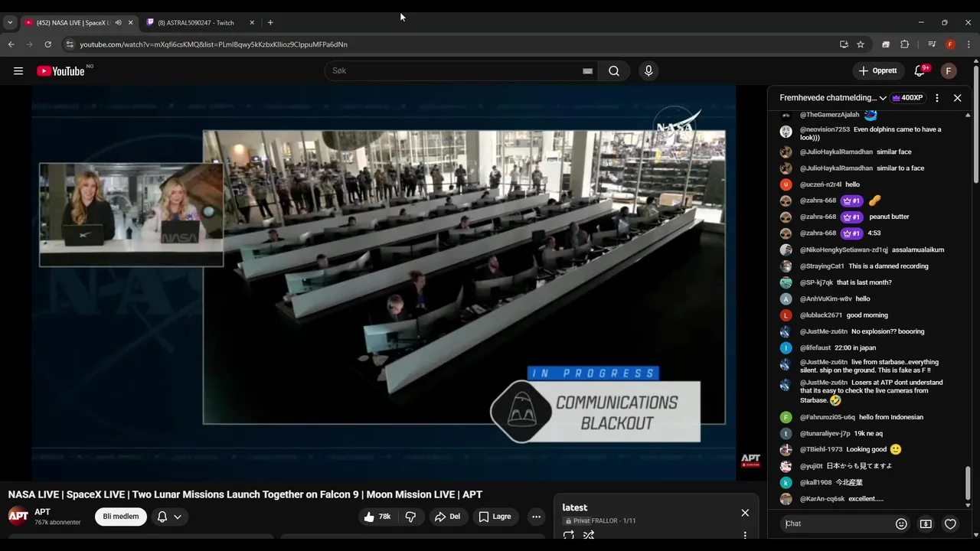
Task: Start voice search with the microphone
Action: coord(648,71)
